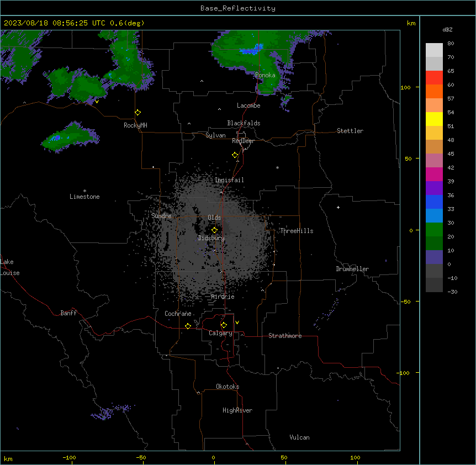Image resolution: width=476 pixels, height=465 pixels.
Task: Click the Stettler label
Action: [x=350, y=131]
